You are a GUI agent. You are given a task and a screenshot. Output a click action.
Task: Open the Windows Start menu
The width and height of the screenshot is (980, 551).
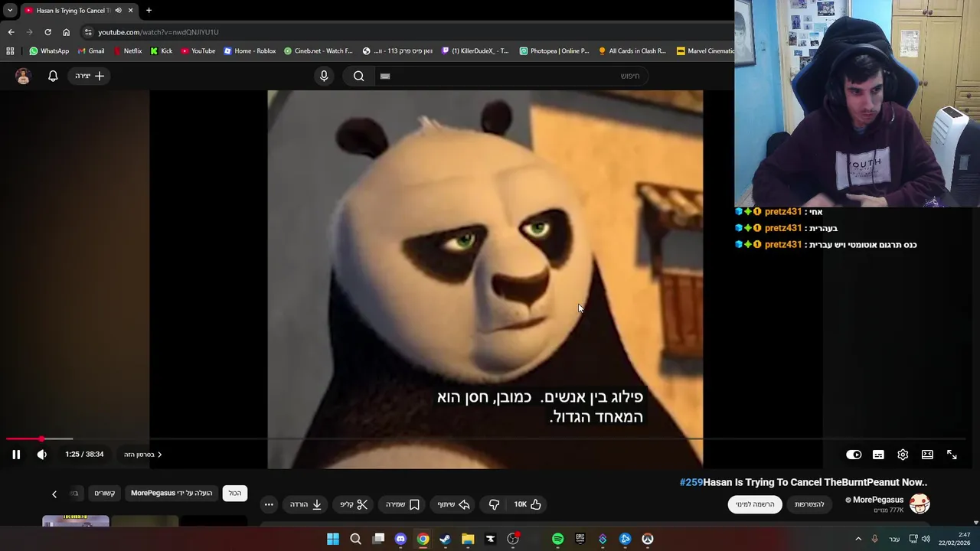click(x=333, y=539)
